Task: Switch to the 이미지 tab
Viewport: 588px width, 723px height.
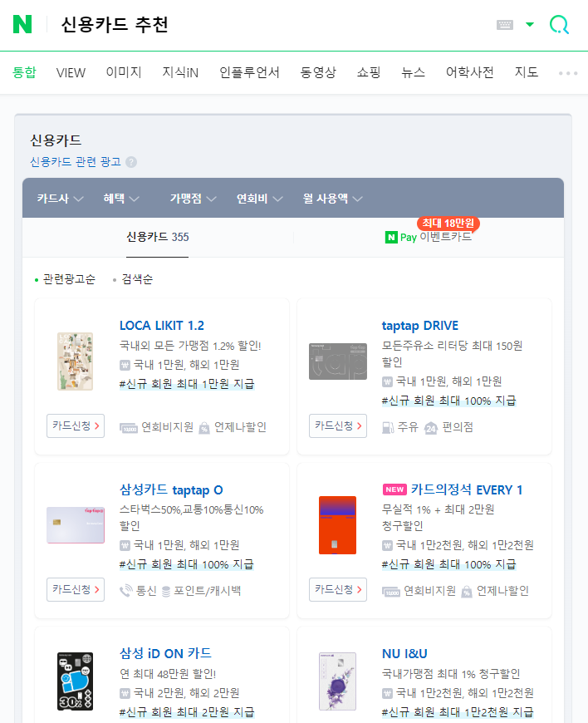Action: tap(124, 72)
